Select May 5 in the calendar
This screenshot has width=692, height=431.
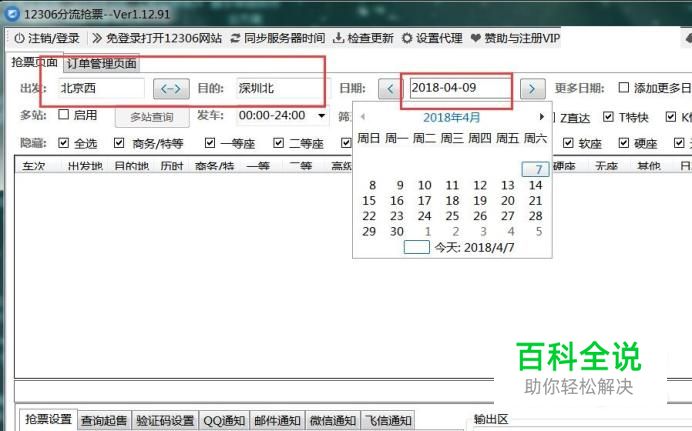[x=538, y=232]
